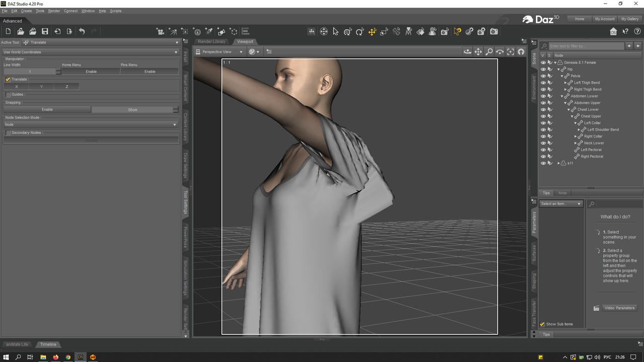The height and width of the screenshot is (362, 644).
Task: Open the Scripts menu
Action: click(x=116, y=11)
